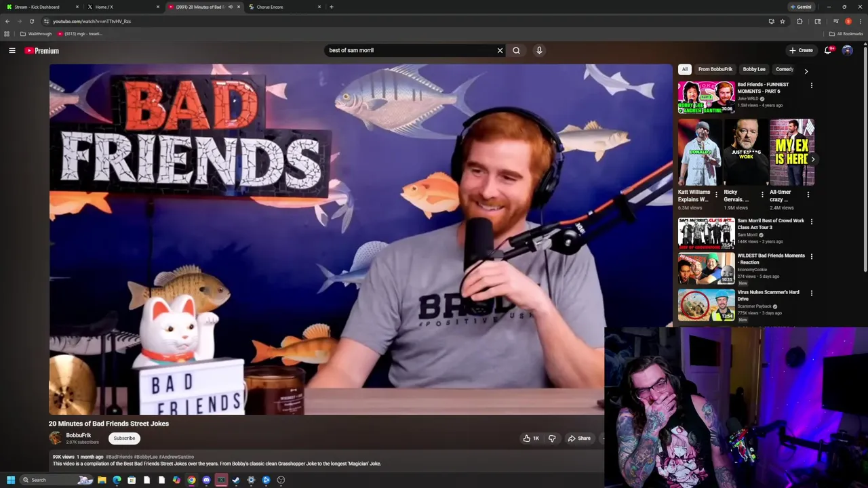Open the Katt Williams Explains short
The width and height of the screenshot is (868, 488).
click(x=699, y=153)
